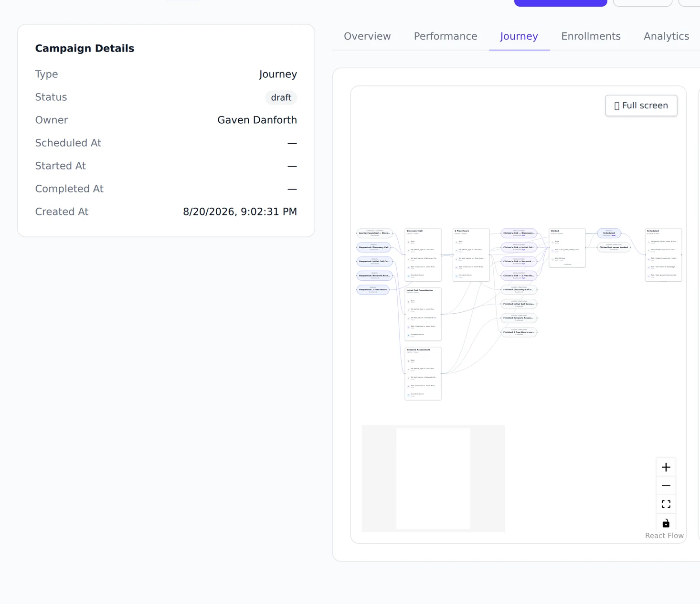This screenshot has height=604, width=700.
Task: Select the Clicked a link — Discovery node
Action: coord(519,233)
